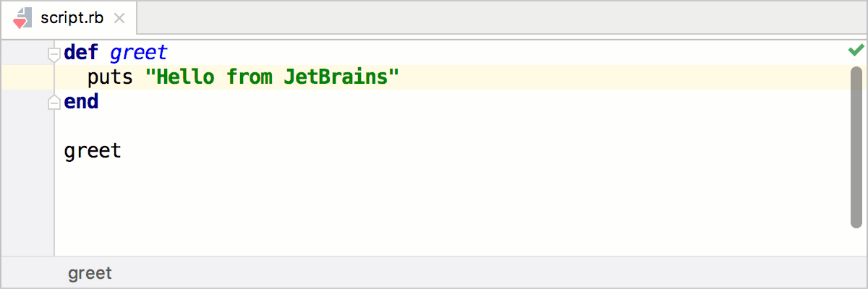
Task: Click the Ruby file icon on the tab
Action: click(x=22, y=19)
